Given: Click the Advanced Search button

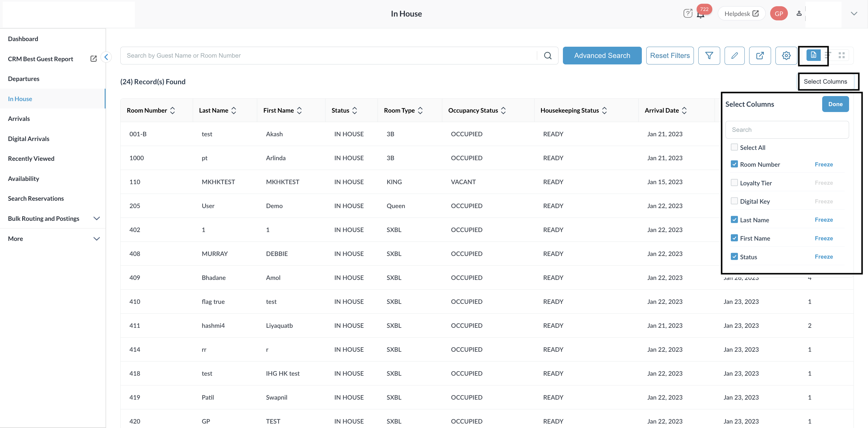Looking at the screenshot, I should (602, 56).
